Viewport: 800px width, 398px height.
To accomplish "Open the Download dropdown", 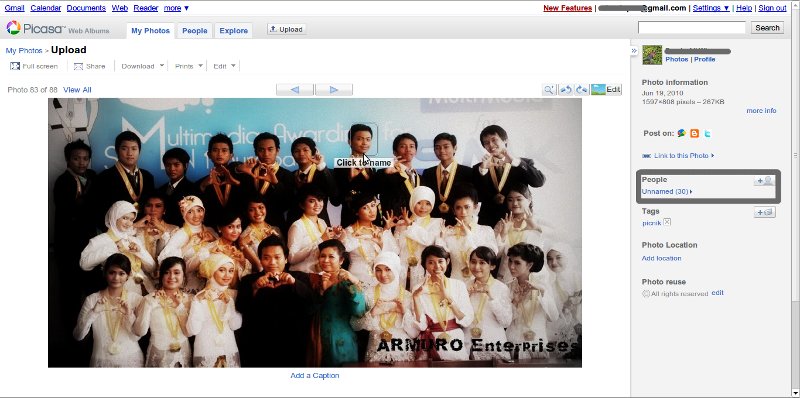I will coord(142,66).
